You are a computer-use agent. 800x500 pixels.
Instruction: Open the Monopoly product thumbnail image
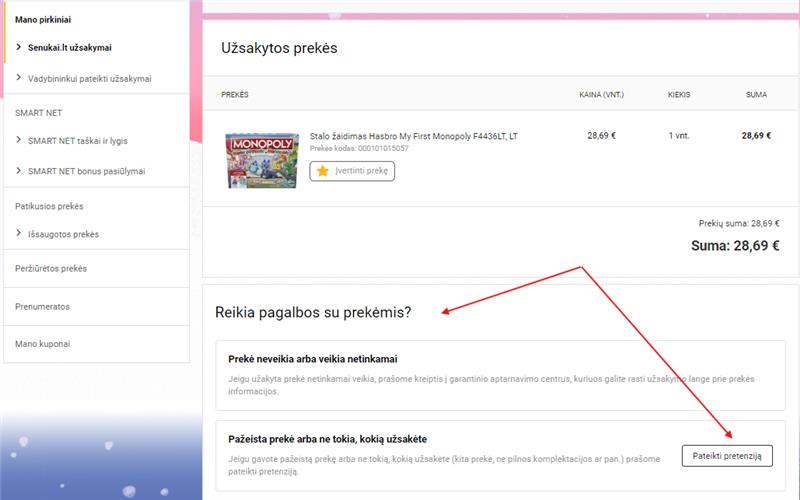[262, 160]
